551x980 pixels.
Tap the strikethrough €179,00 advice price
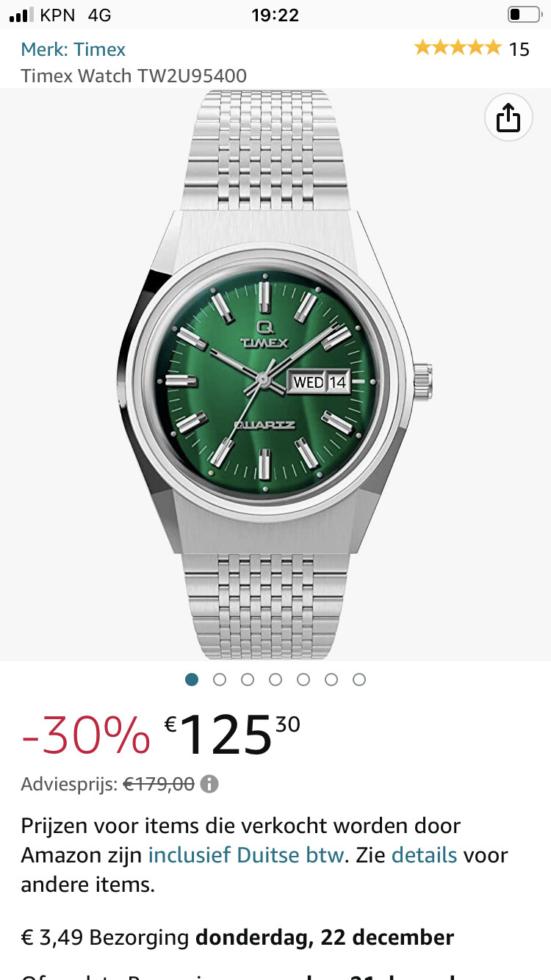(x=159, y=784)
